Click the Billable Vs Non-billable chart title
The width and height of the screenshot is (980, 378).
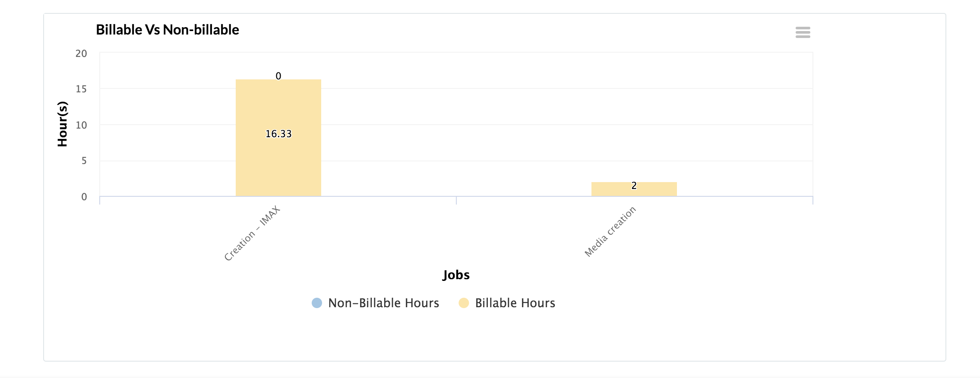pyautogui.click(x=168, y=30)
